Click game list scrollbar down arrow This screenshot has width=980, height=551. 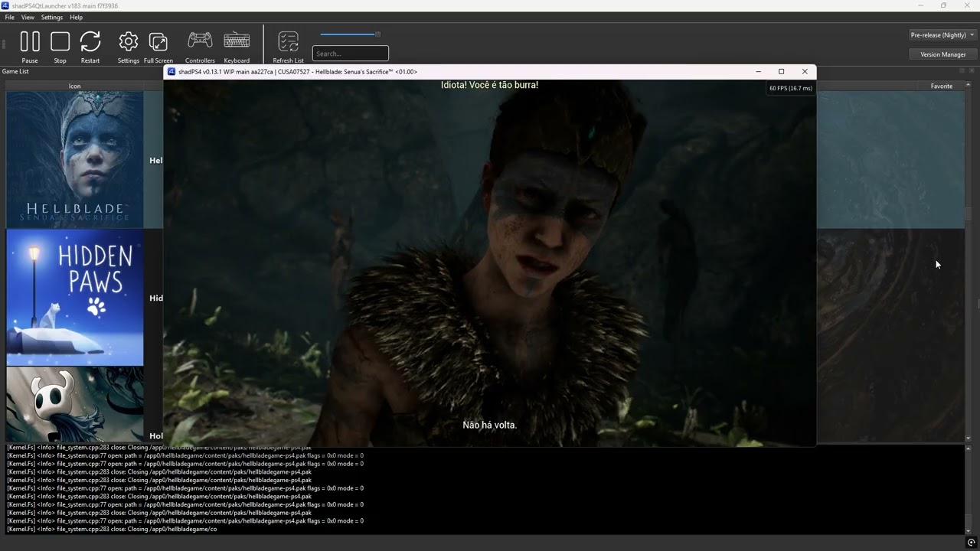pyautogui.click(x=969, y=438)
